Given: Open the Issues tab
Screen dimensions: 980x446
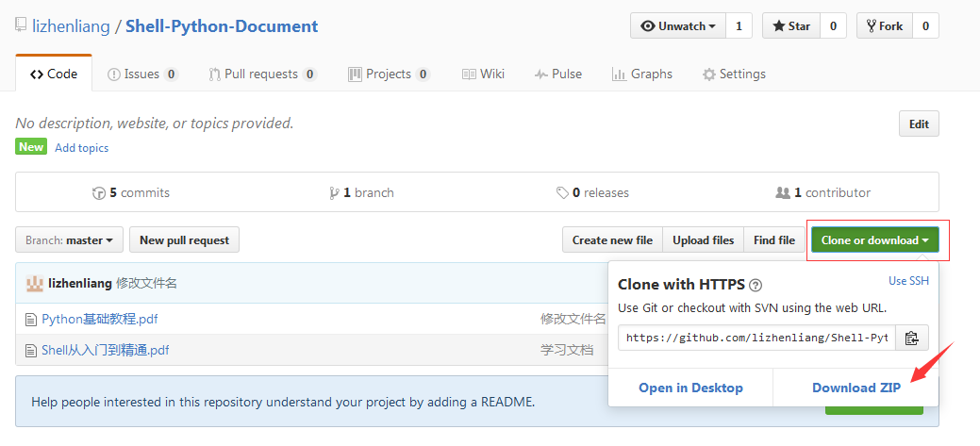Looking at the screenshot, I should point(141,74).
